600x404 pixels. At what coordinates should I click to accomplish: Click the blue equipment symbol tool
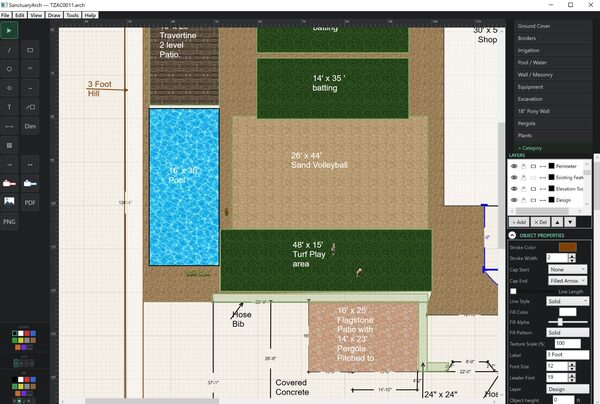(x=30, y=184)
